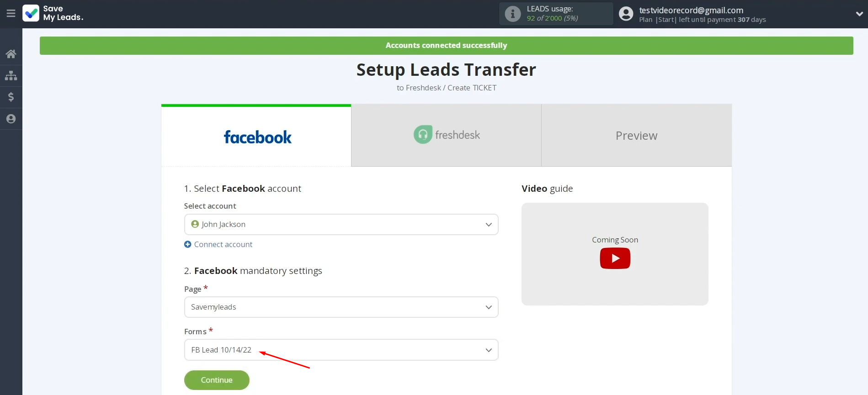868x395 pixels.
Task: Open the billing dollar icon in sidebar
Action: click(11, 97)
